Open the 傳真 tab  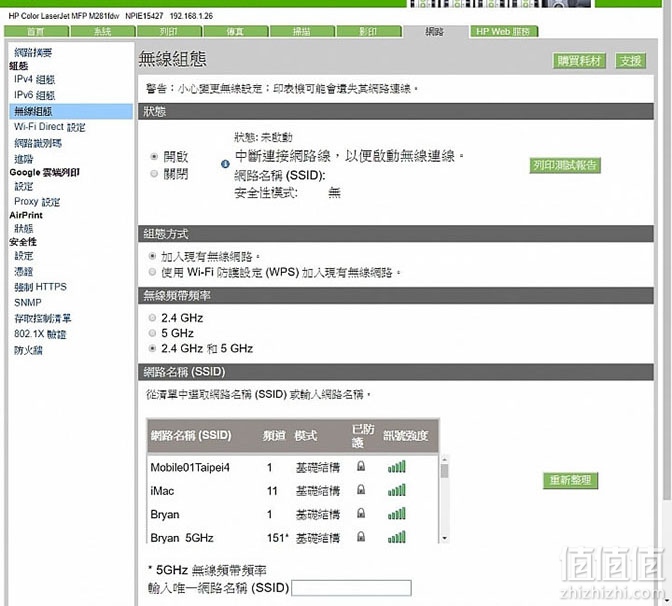236,31
